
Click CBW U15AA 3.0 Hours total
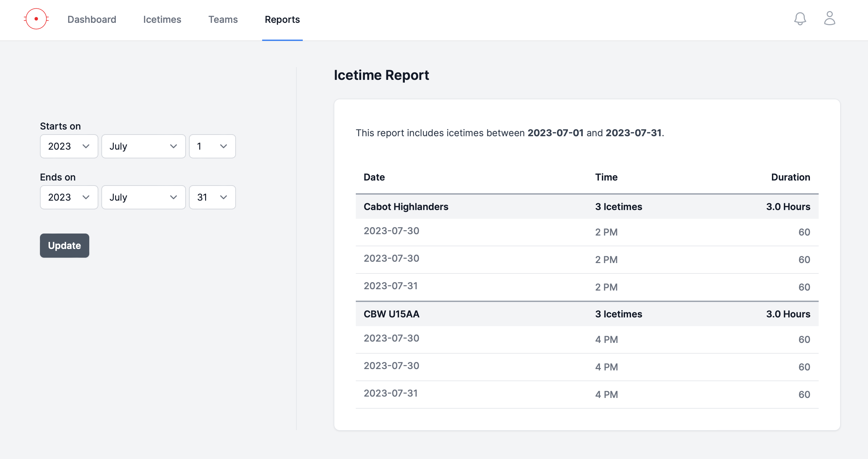(788, 314)
